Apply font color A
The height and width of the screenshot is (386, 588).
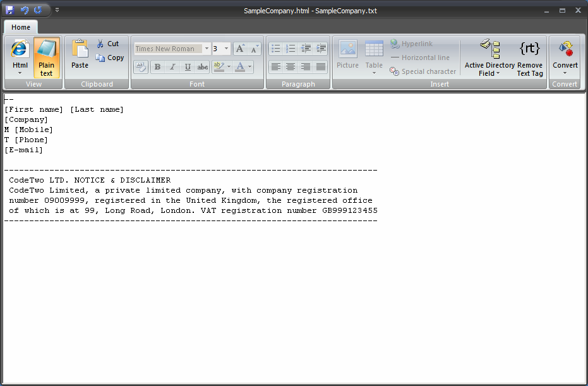click(240, 67)
